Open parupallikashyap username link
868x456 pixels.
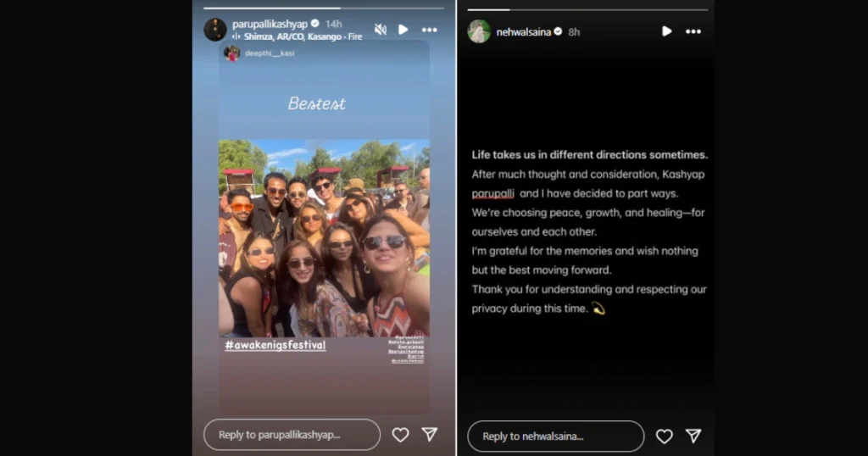270,24
